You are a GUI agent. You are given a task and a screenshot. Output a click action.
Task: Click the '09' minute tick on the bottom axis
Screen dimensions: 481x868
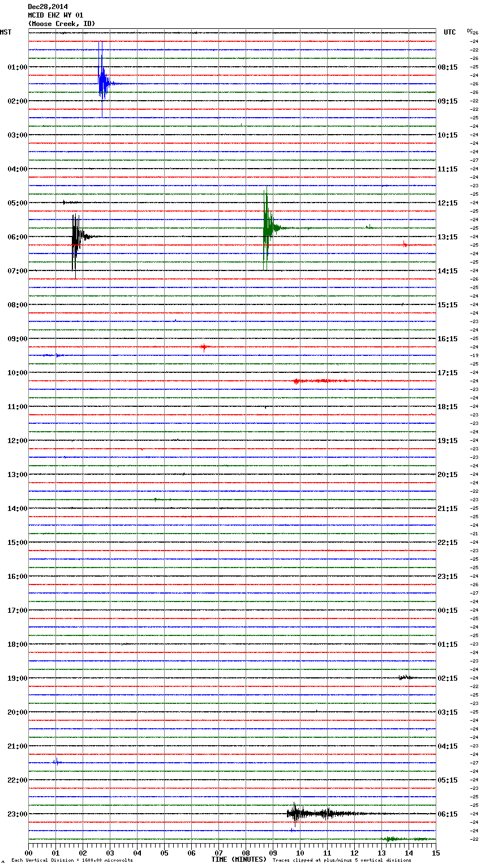pos(273,853)
